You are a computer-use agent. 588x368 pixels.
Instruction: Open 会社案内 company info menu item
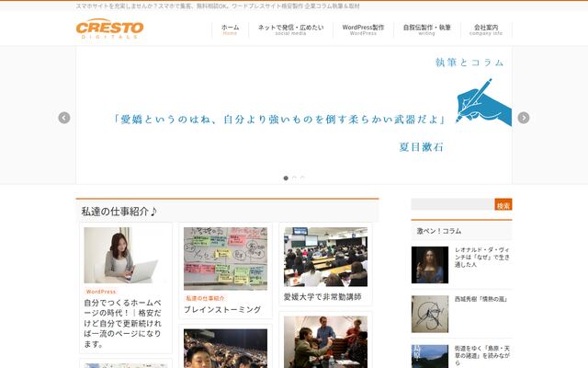486,29
